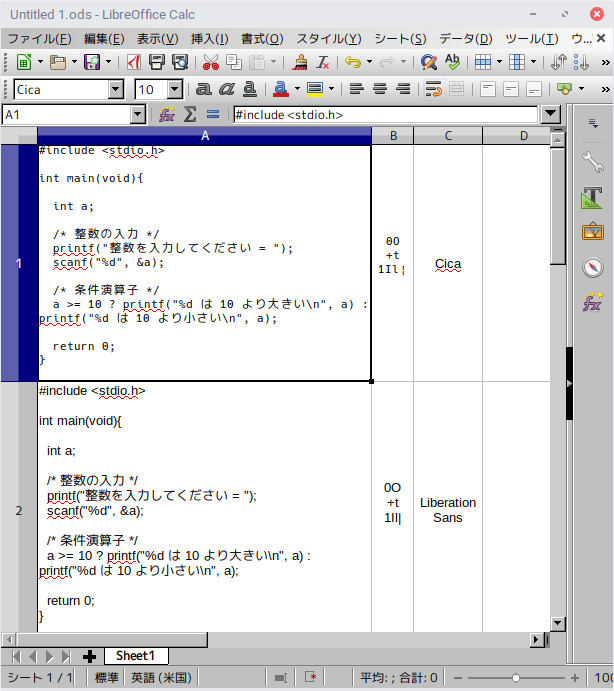This screenshot has height=691, width=614.
Task: Click the New spreadsheet icon
Action: (24, 62)
